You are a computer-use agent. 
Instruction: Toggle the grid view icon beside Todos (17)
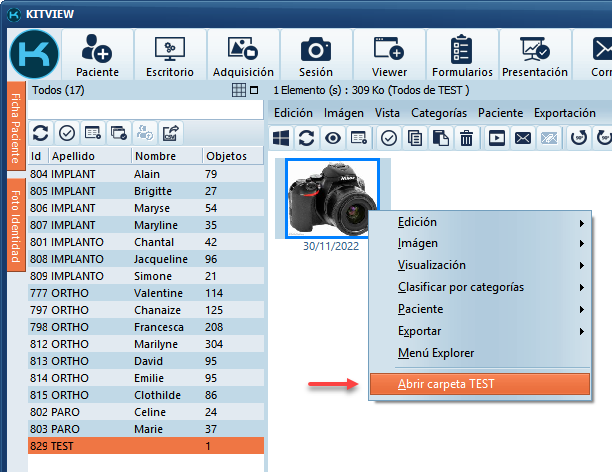pyautogui.click(x=238, y=90)
